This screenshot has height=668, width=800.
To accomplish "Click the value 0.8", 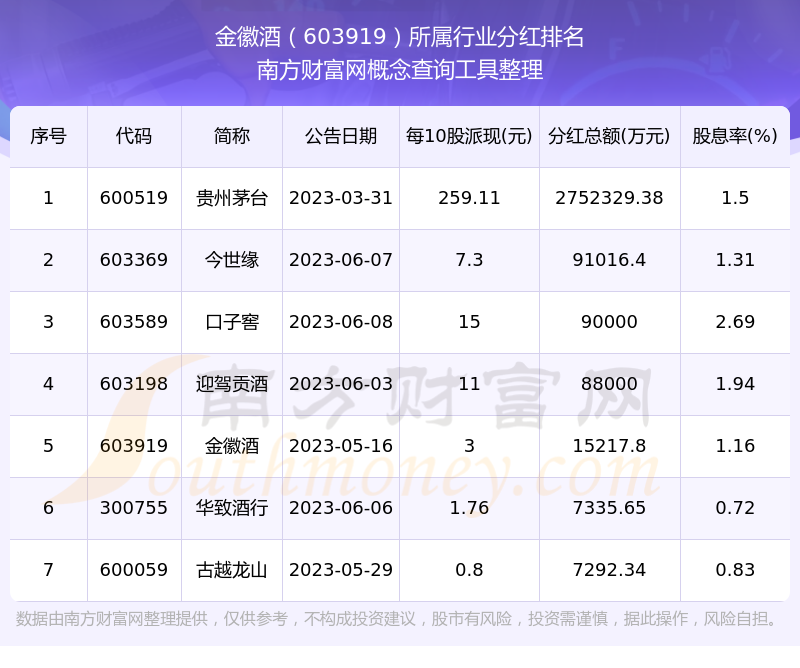I will (469, 570).
